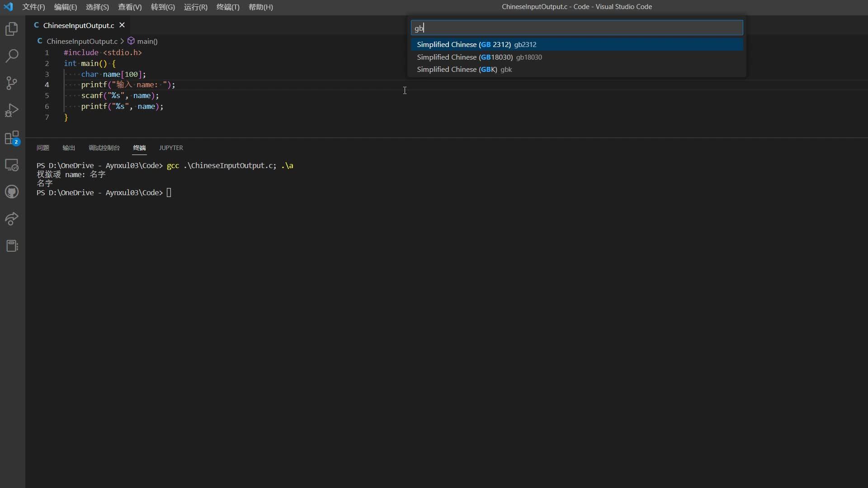The height and width of the screenshot is (488, 868).
Task: Open the Source Control view
Action: point(11,83)
